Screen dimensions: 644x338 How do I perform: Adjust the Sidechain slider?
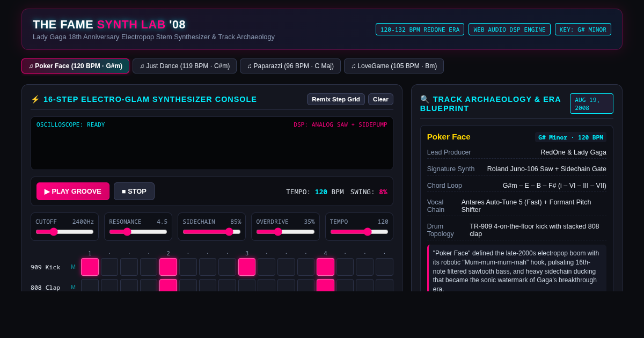[x=211, y=232]
